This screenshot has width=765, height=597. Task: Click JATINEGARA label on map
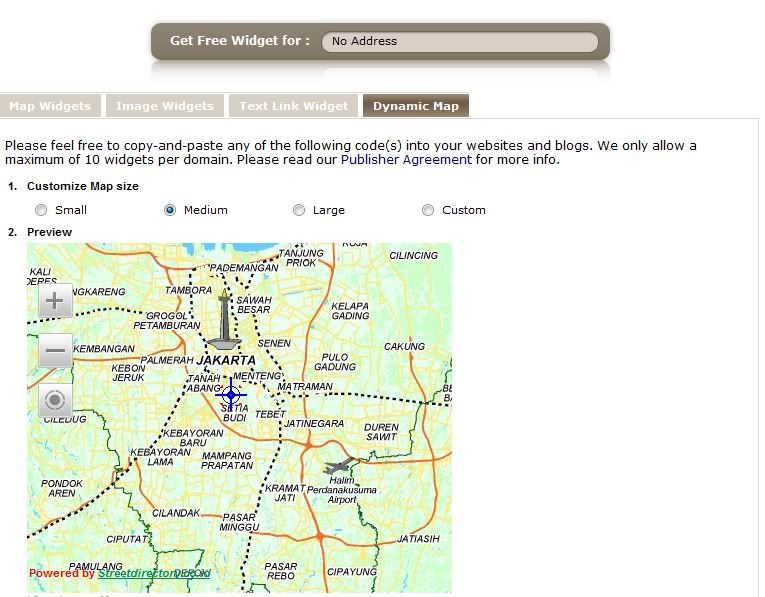tap(314, 423)
